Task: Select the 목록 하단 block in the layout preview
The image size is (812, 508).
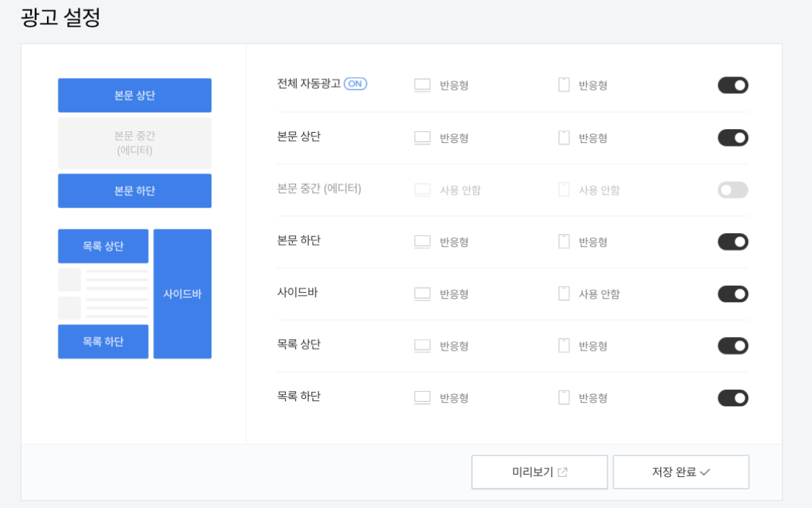Action: [103, 341]
